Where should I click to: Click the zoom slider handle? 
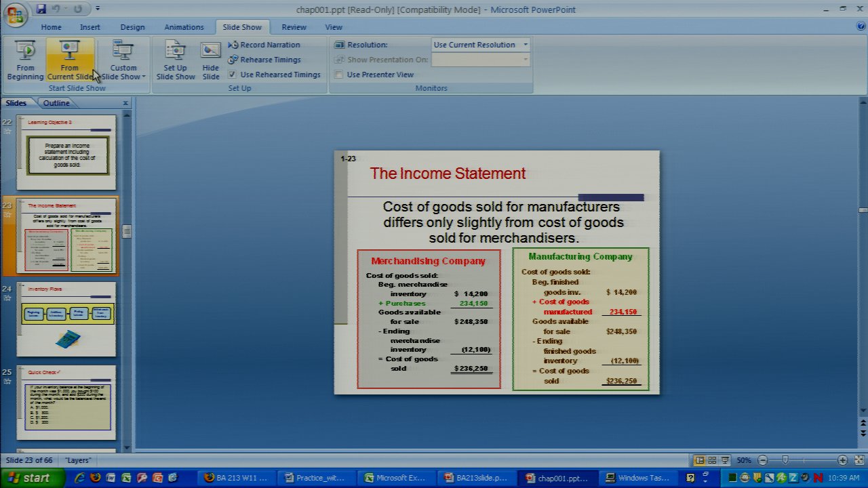785,460
